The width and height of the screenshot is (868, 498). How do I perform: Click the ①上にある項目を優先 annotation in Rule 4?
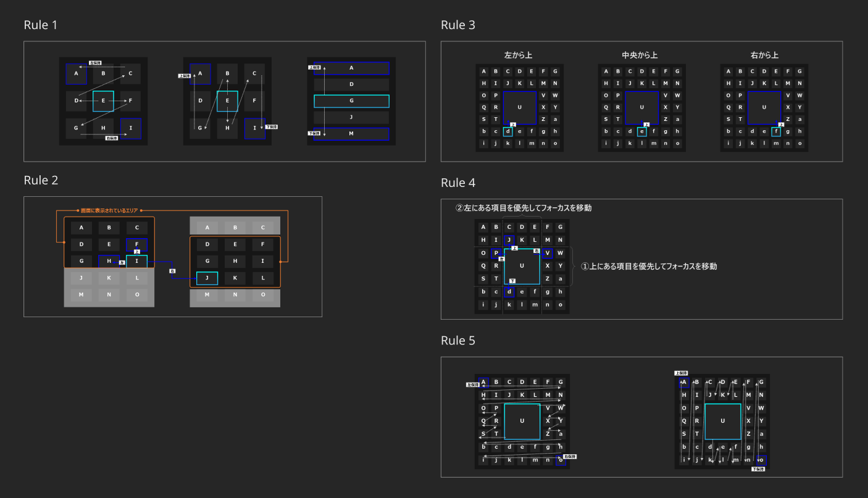(x=649, y=267)
